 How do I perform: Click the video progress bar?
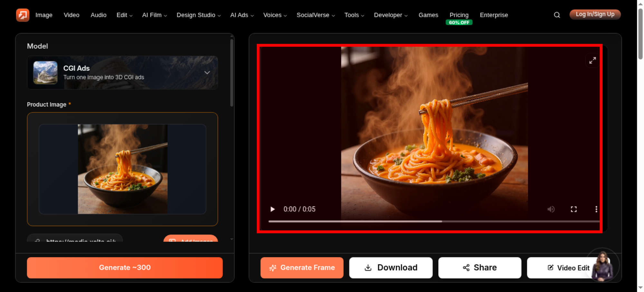click(434, 221)
